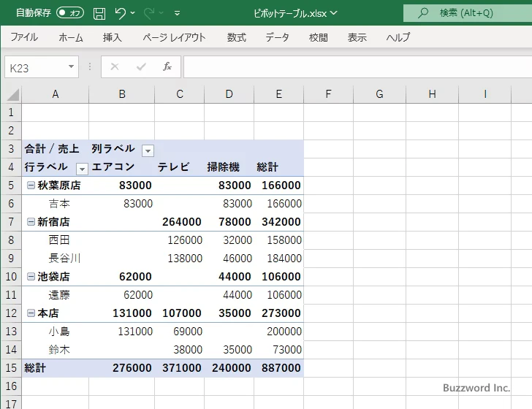Click the Save icon in title bar
The height and width of the screenshot is (409, 532).
[99, 14]
